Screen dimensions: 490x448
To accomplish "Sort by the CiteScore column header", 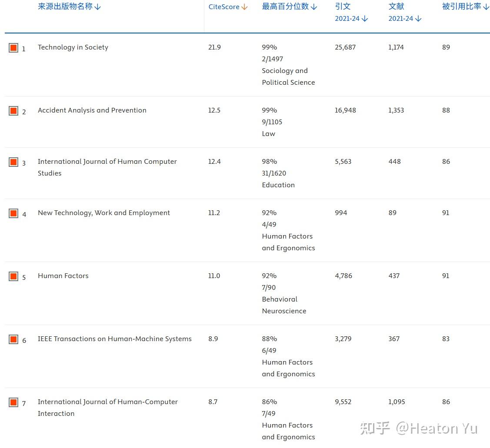I will point(224,7).
